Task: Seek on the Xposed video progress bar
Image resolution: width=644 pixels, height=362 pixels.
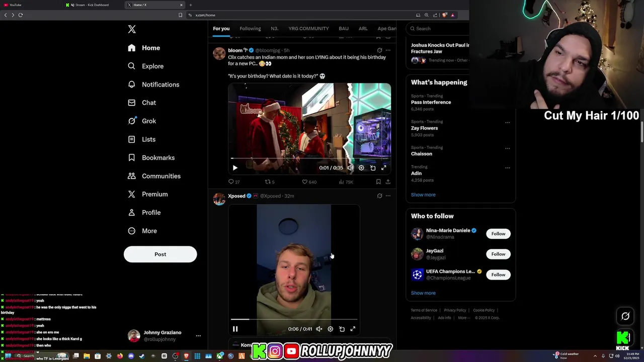Action: point(294,319)
